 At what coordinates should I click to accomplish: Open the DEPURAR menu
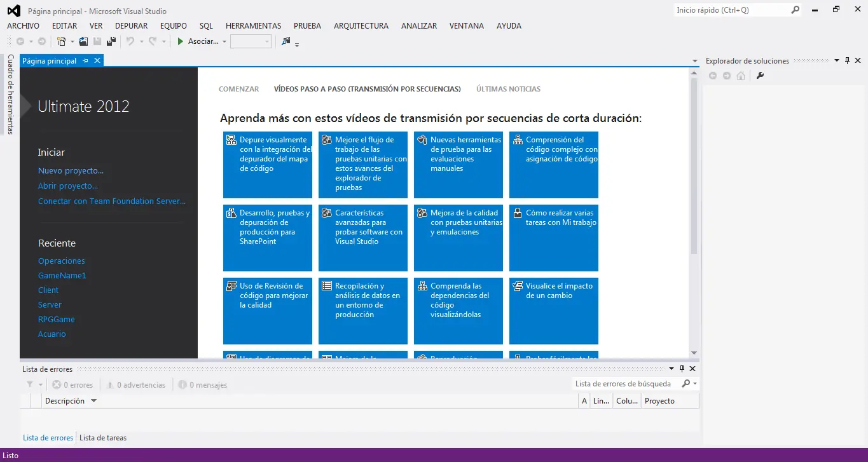131,26
